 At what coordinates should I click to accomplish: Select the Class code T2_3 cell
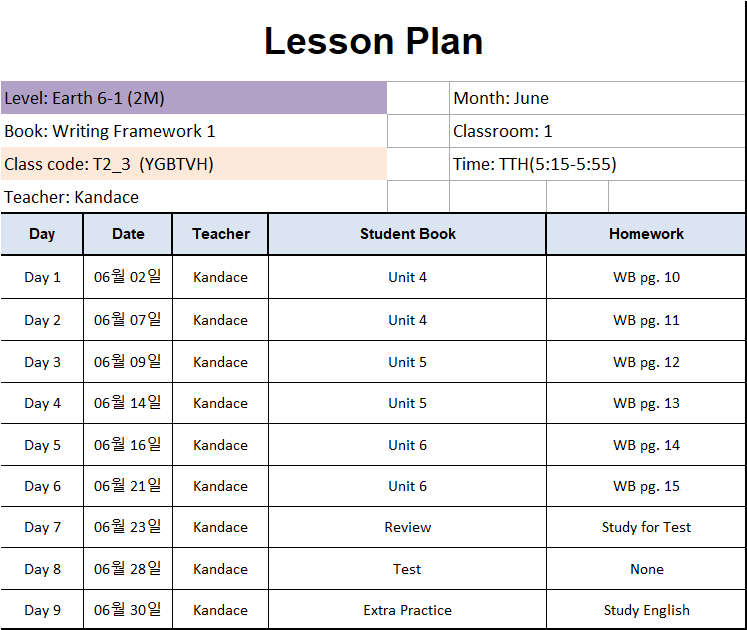(x=194, y=164)
